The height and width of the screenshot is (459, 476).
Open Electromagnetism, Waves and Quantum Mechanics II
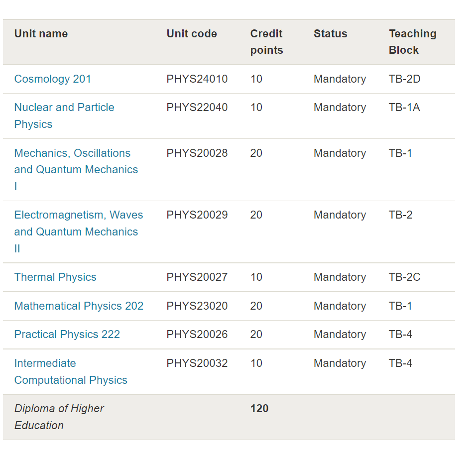point(78,231)
